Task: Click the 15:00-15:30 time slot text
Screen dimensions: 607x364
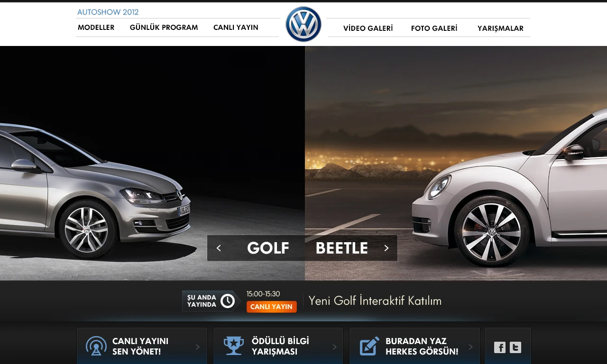Action: pos(263,294)
